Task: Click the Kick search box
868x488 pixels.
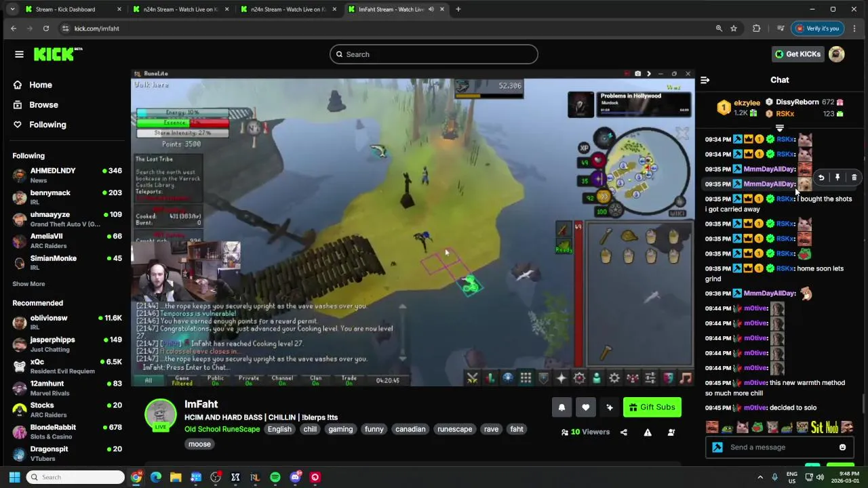Action: pos(434,54)
